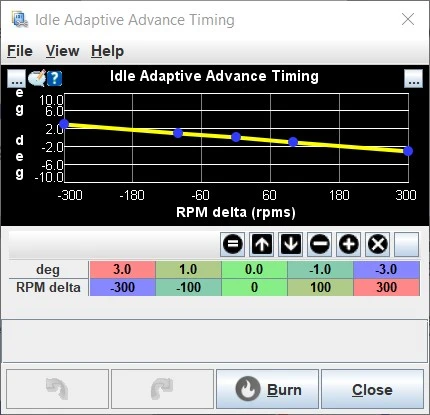Click the 'RPM delta (rpms)' axis label
The width and height of the screenshot is (430, 415).
(236, 212)
